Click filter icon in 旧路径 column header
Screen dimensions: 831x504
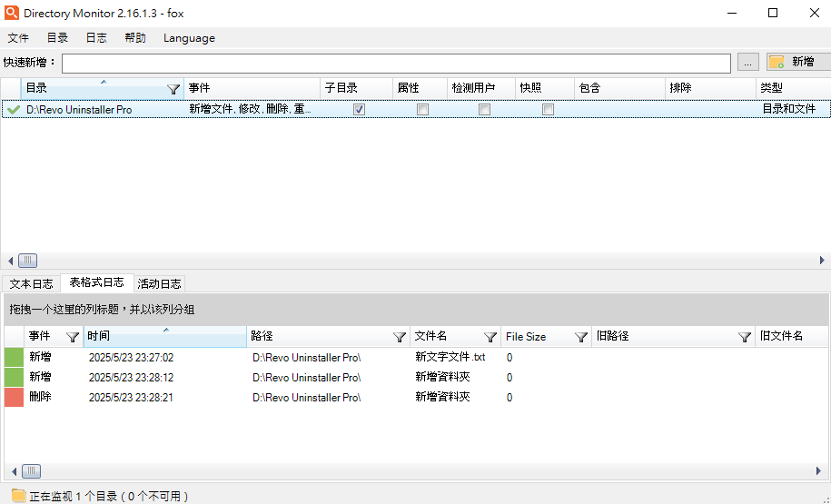click(745, 337)
